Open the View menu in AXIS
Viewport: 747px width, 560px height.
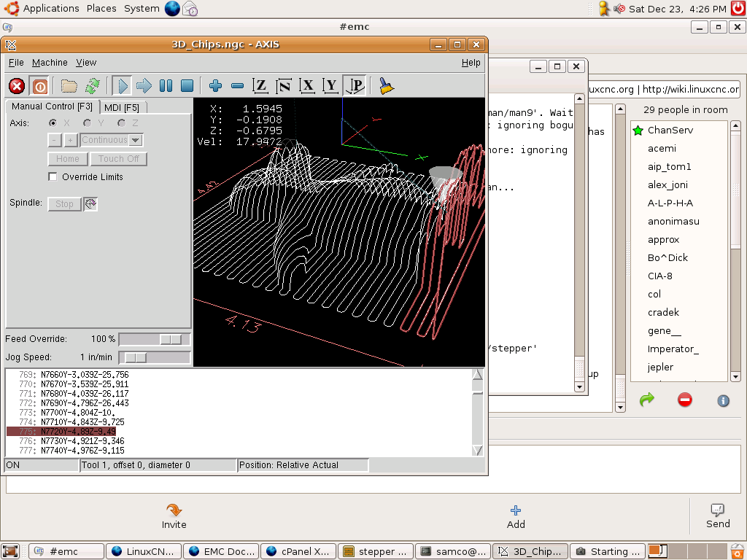(86, 63)
